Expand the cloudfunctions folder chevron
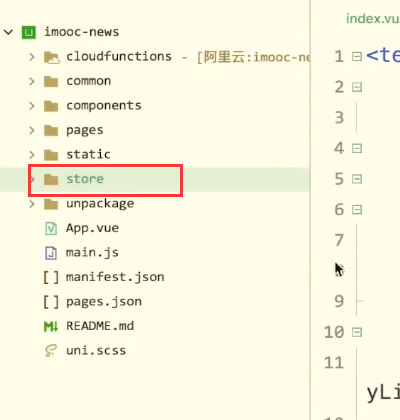This screenshot has height=420, width=400. point(32,57)
